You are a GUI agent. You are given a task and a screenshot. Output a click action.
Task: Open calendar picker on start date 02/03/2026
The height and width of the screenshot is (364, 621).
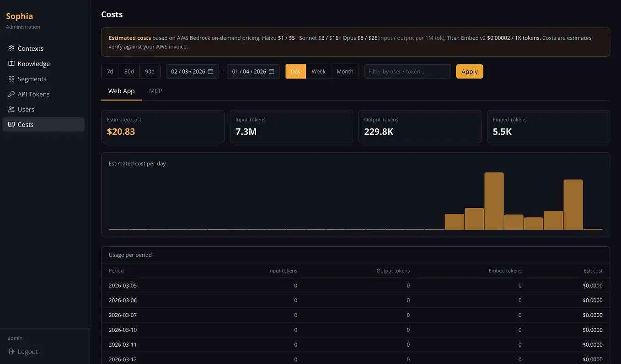click(x=210, y=71)
